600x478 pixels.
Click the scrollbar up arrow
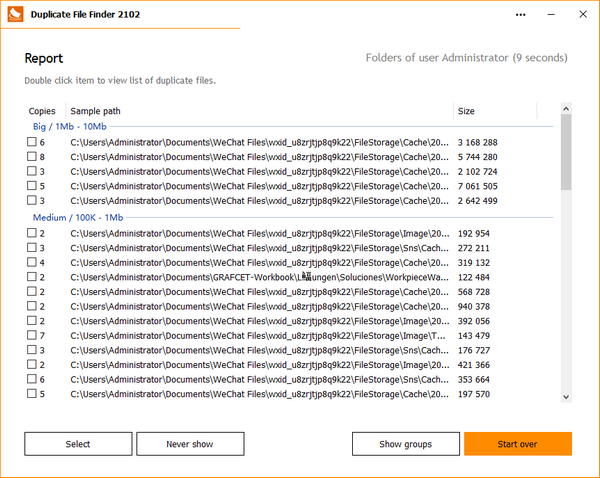(566, 108)
